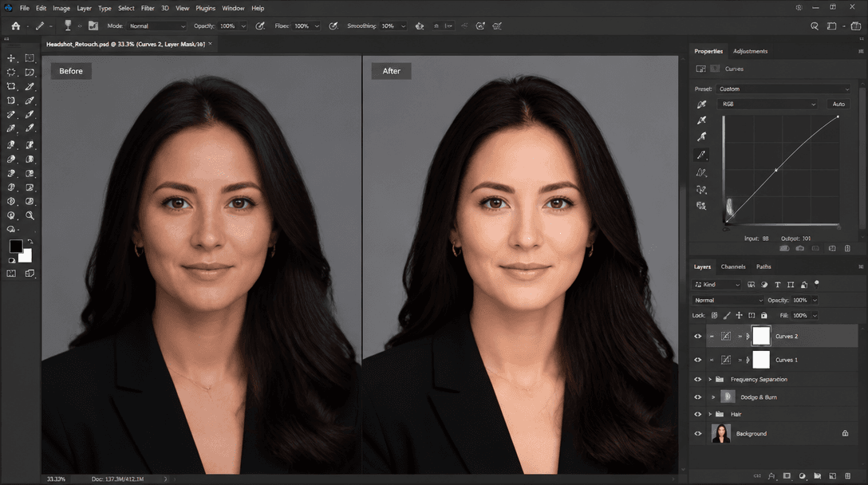Open the Flow dropdown arrow
The height and width of the screenshot is (485, 868).
tap(317, 26)
